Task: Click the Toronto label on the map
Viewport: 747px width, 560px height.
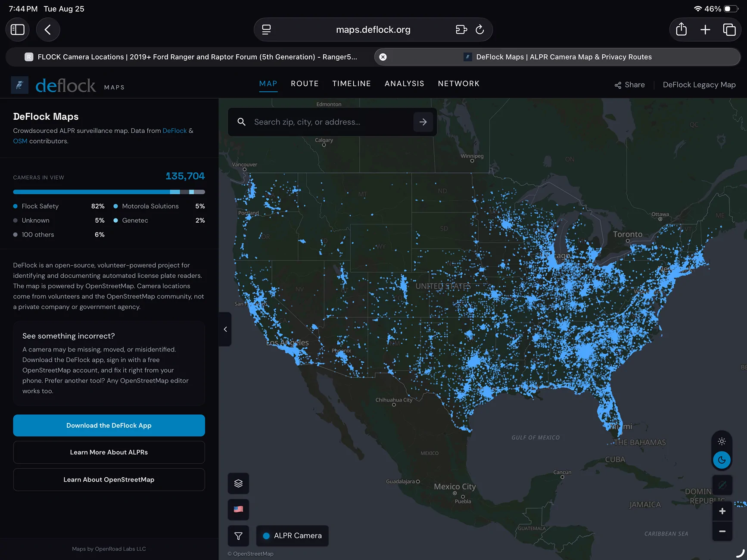Action: (628, 234)
